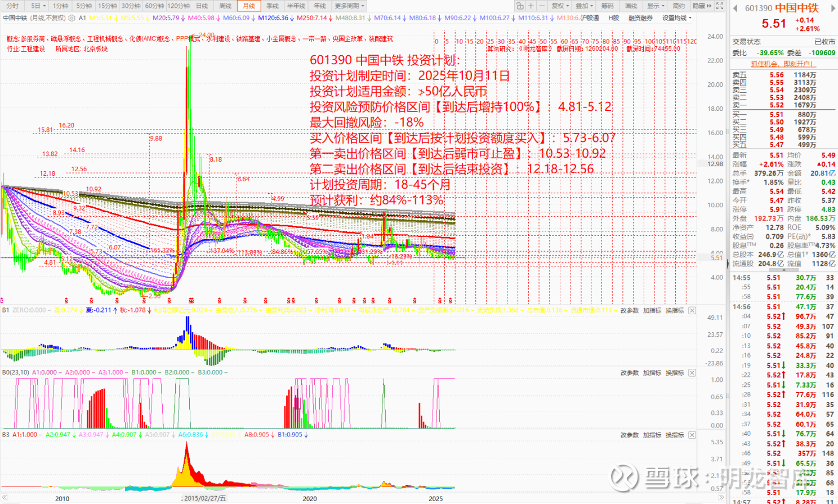The height and width of the screenshot is (504, 838).
Task: Click the current price 5.51 axis tag
Action: 716,257
